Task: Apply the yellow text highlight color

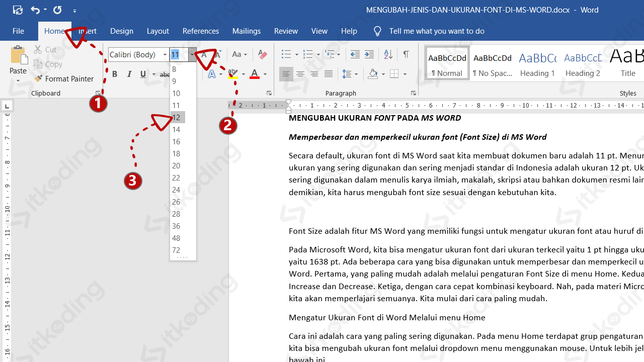Action: (232, 74)
